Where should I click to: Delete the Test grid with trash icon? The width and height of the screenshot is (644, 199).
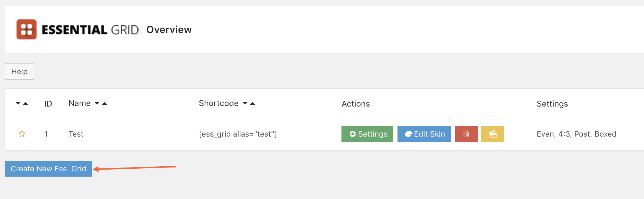tap(466, 134)
